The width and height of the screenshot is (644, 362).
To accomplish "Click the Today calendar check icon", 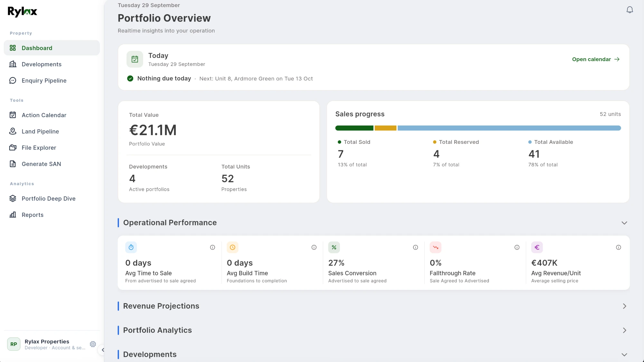I will click(x=135, y=59).
